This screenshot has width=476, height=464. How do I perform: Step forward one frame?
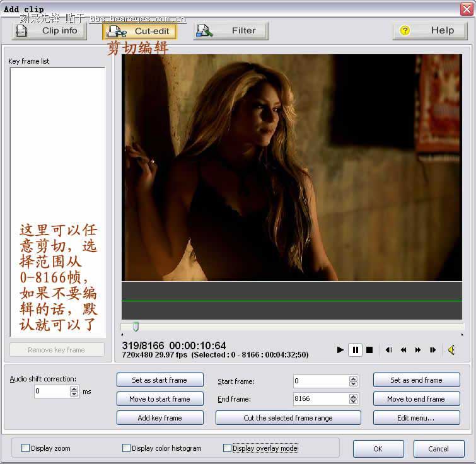tap(432, 350)
